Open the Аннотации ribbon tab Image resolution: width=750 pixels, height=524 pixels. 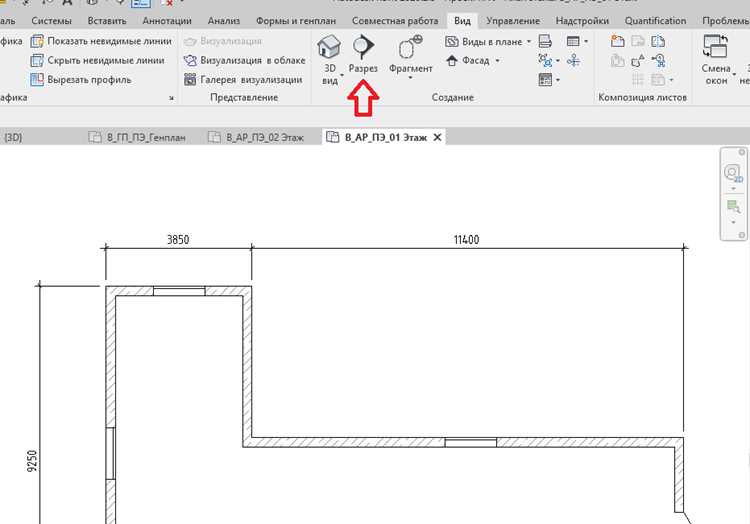167,21
